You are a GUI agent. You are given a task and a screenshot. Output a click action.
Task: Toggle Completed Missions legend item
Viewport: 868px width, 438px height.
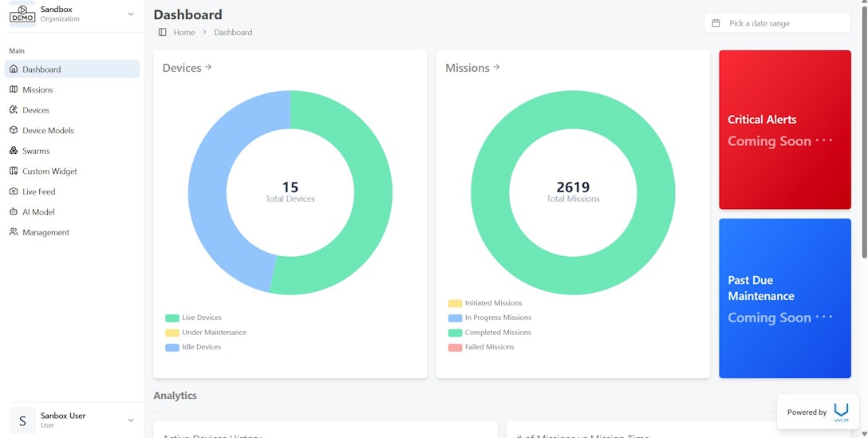tap(489, 333)
